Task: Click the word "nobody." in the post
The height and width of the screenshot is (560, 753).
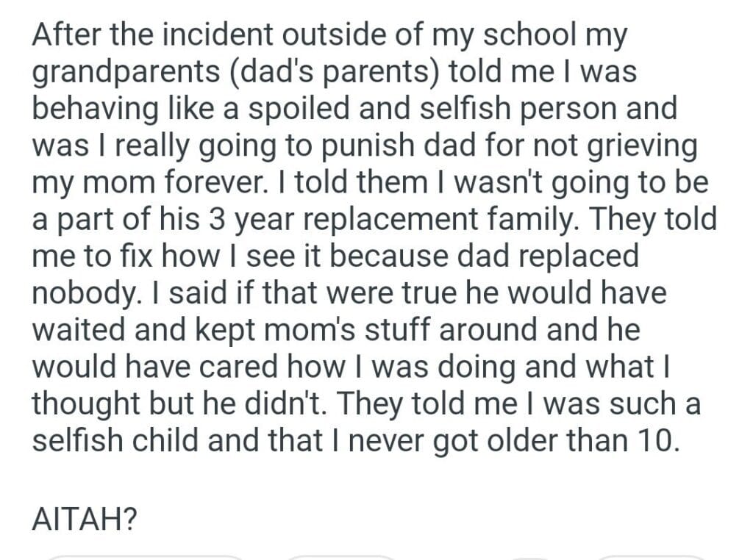Action: [78, 292]
